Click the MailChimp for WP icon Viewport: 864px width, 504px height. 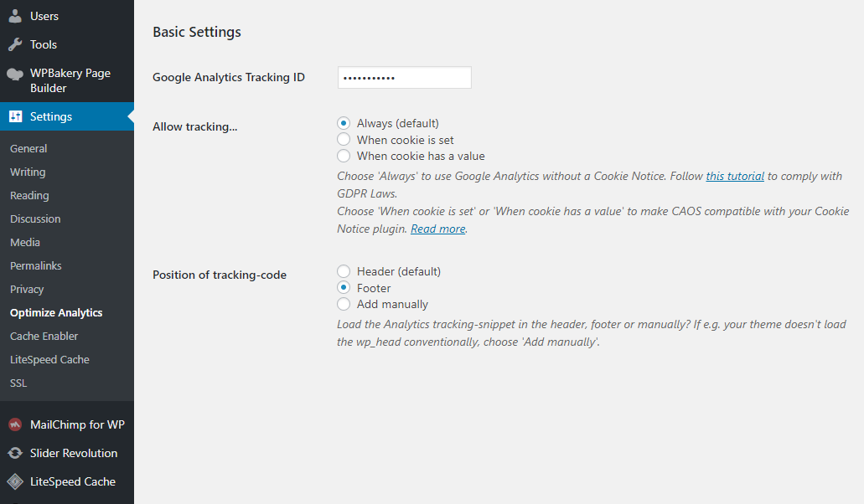15,424
